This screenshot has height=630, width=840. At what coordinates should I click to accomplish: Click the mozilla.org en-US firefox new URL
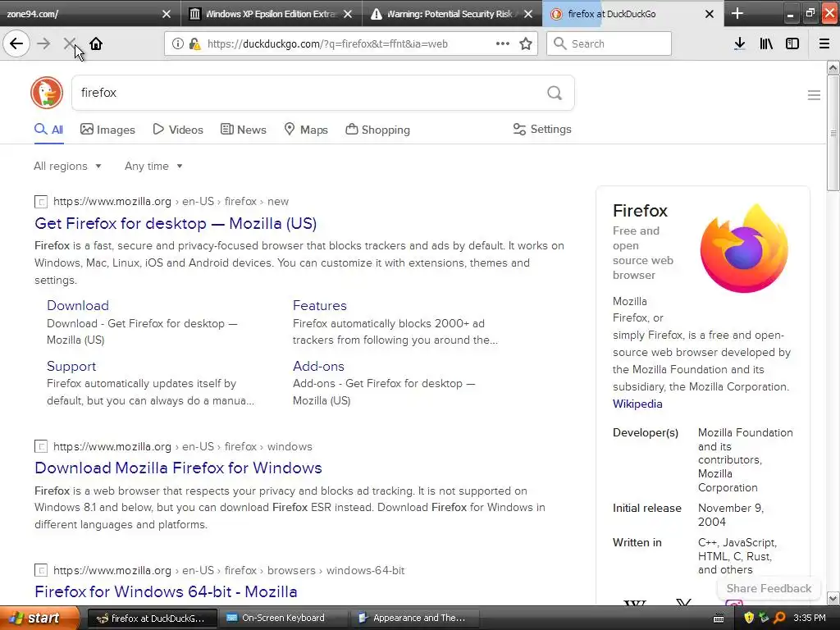click(x=171, y=202)
